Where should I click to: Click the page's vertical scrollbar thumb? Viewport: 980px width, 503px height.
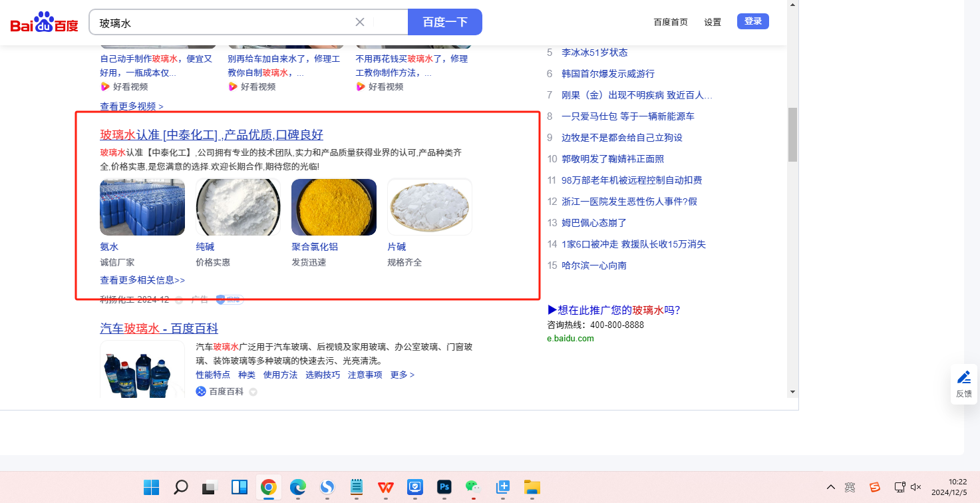point(792,134)
